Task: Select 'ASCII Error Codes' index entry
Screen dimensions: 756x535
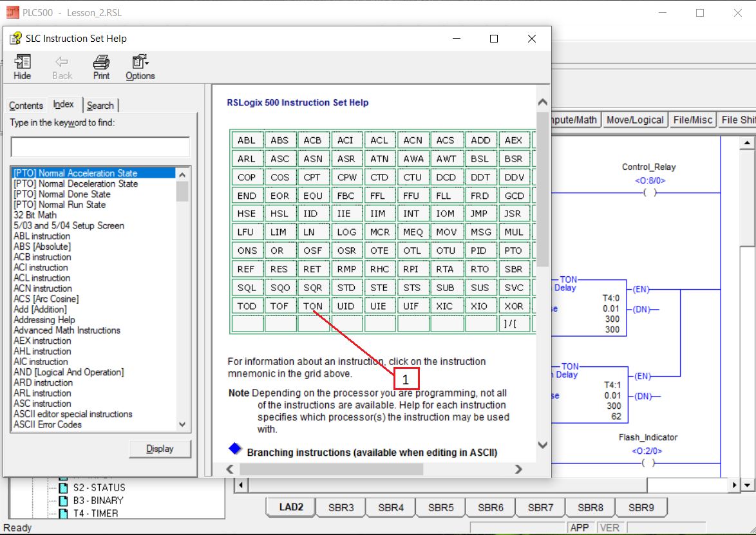Action: click(x=48, y=425)
